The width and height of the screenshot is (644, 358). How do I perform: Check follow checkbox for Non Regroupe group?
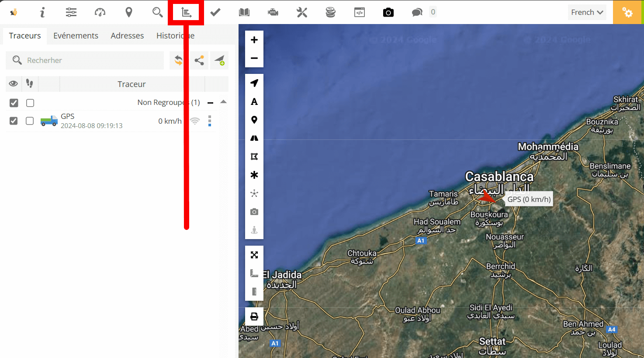(x=30, y=103)
